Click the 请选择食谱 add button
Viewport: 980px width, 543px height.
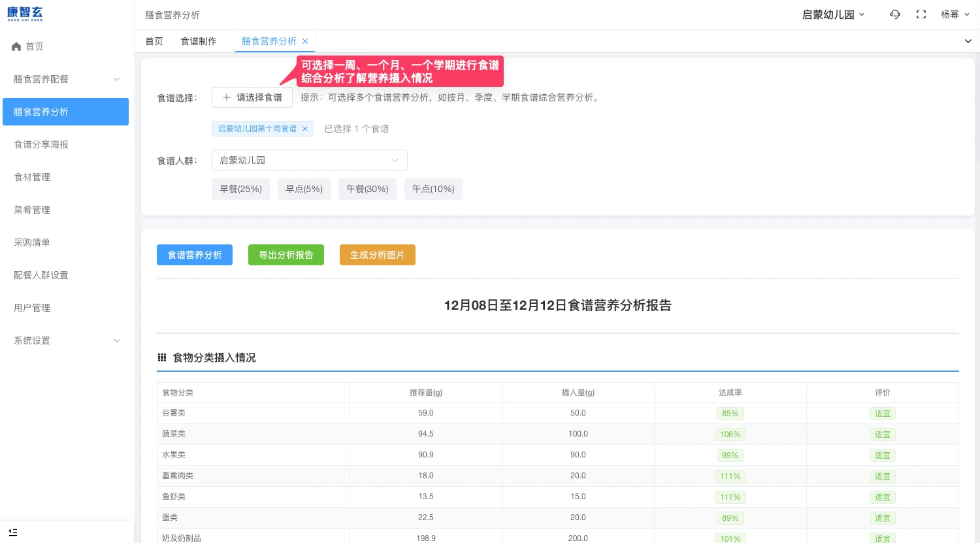(252, 97)
